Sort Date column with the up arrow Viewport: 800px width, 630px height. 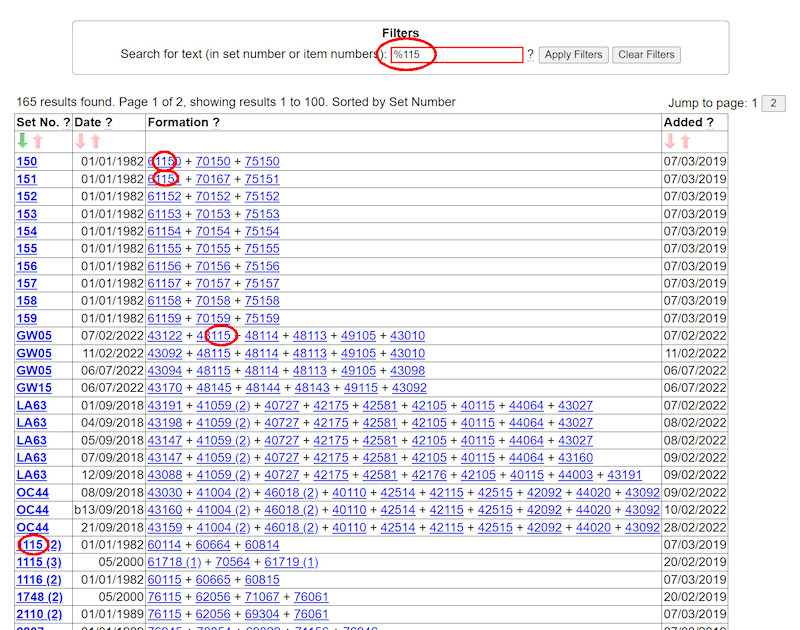[x=97, y=142]
